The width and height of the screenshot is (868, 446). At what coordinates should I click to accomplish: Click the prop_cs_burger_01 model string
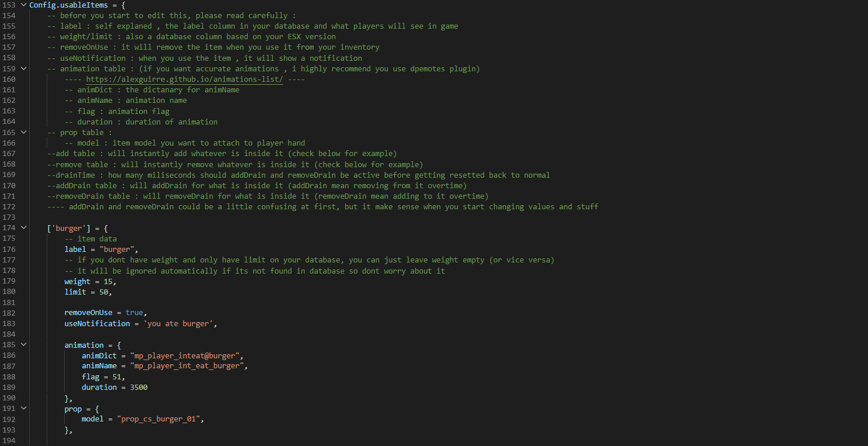pyautogui.click(x=158, y=419)
